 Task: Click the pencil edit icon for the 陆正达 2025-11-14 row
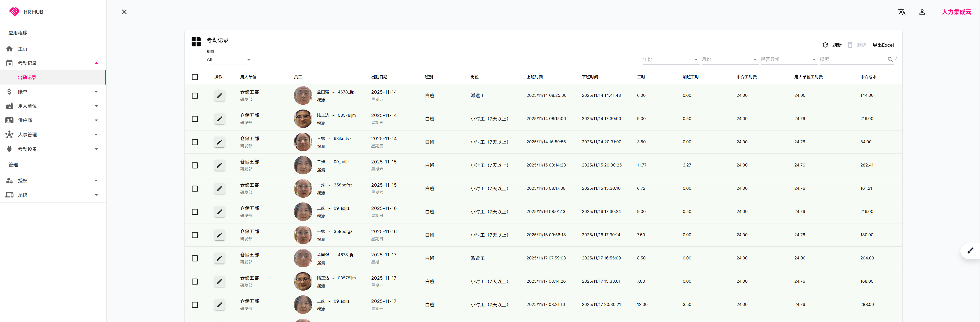219,119
